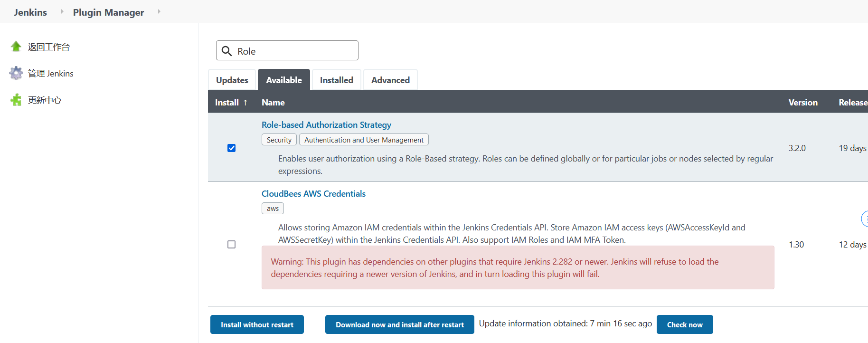
Task: Click the 19 days released cell
Action: click(x=853, y=148)
